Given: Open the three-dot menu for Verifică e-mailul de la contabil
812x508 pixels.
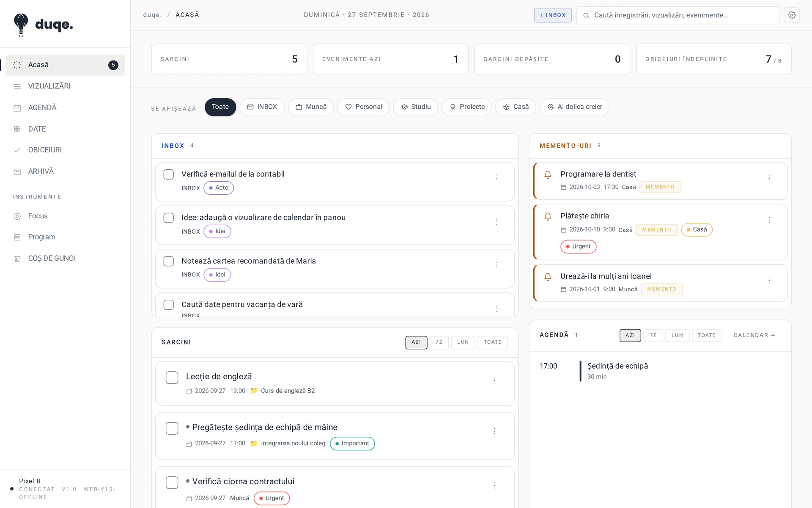Looking at the screenshot, I should click(497, 179).
